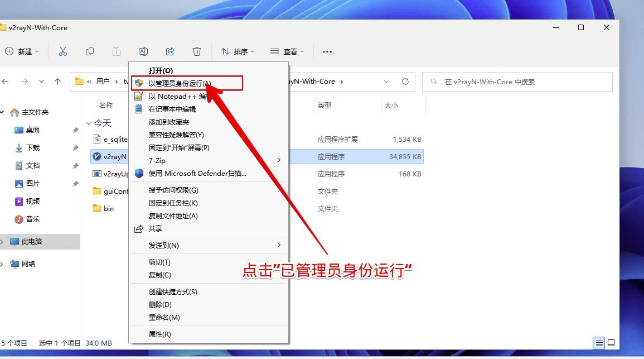
Task: Click the bin folder icon
Action: tap(97, 208)
